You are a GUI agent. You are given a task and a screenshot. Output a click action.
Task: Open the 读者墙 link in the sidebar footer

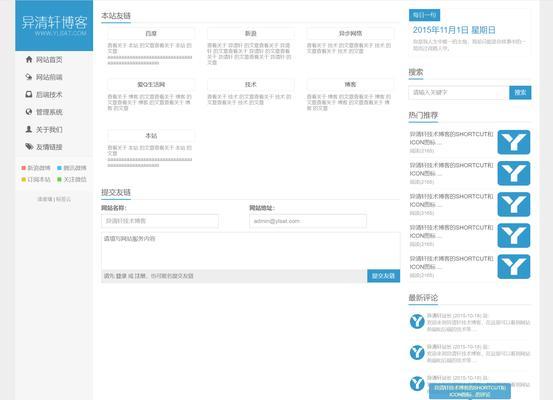click(45, 199)
